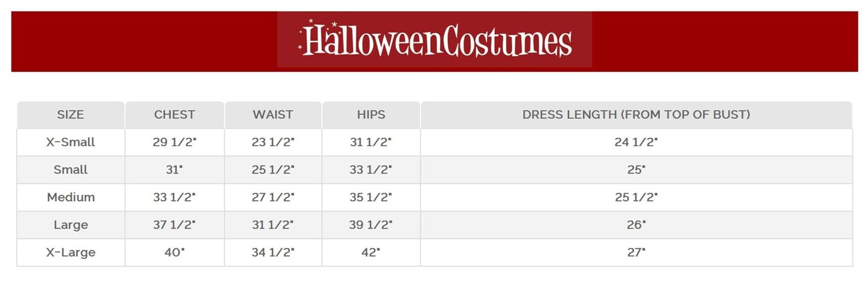Click the X-Large waist value 34 1/2"
The height and width of the screenshot is (283, 868).
273,253
